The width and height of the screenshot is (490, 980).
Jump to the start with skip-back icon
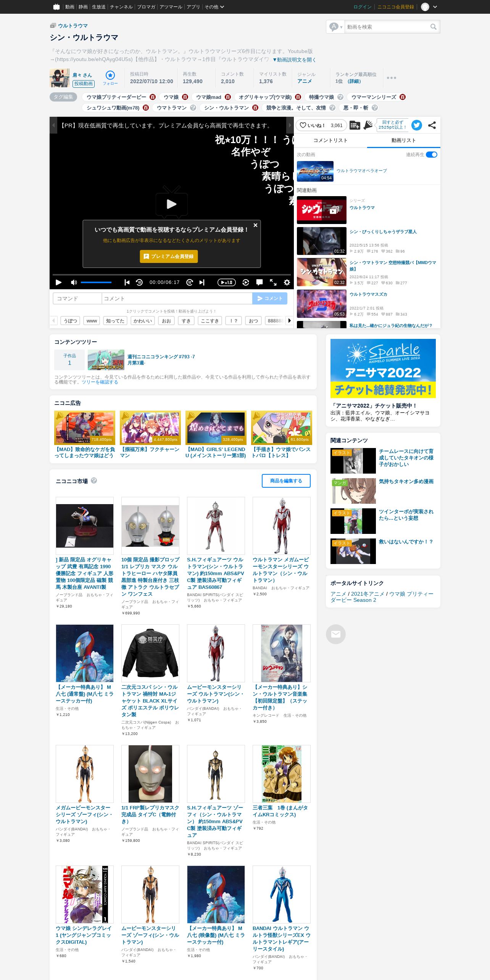click(x=127, y=282)
